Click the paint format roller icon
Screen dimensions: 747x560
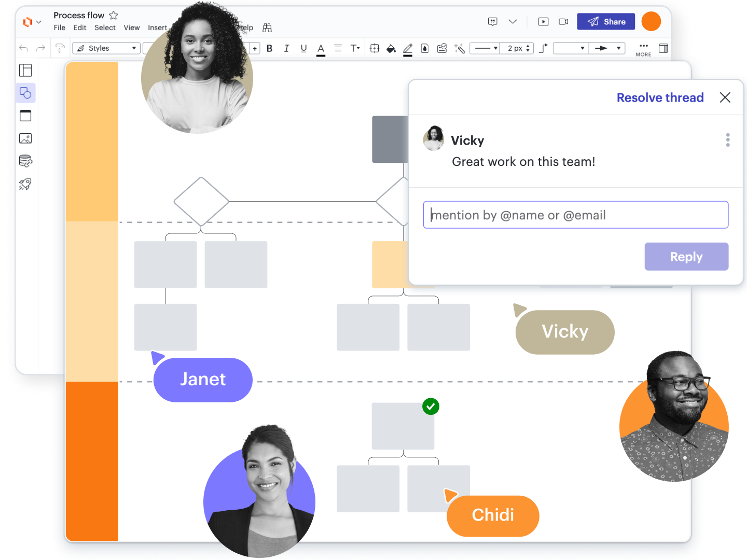[x=60, y=48]
